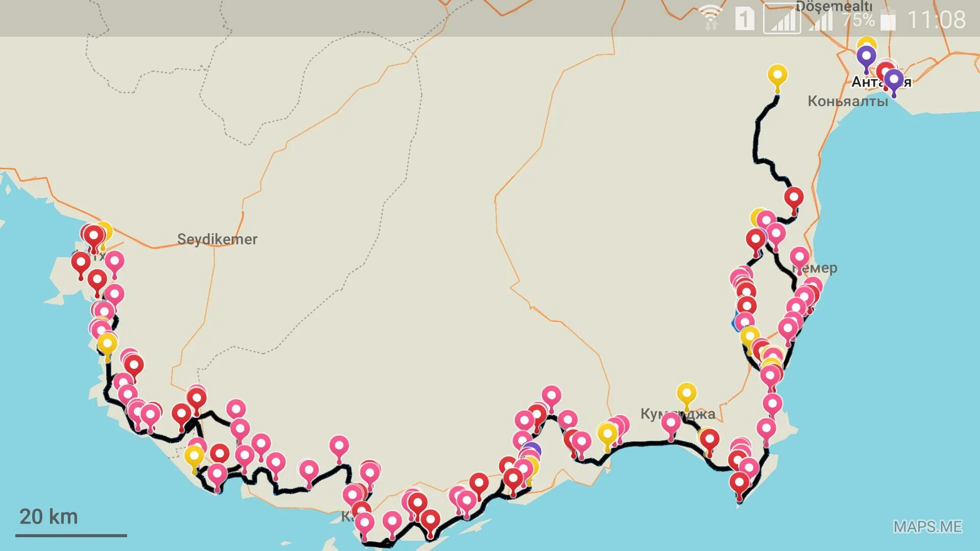Click the Кумлуджа town label

pos(678,414)
